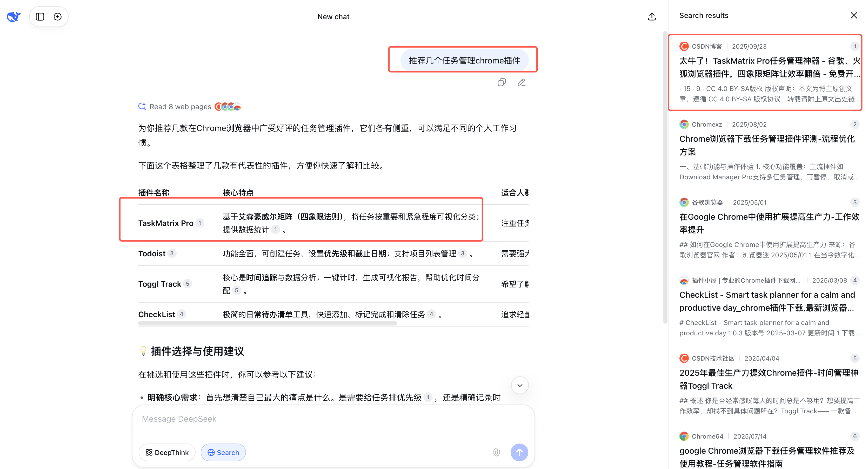Click result number badge 1

(x=854, y=46)
